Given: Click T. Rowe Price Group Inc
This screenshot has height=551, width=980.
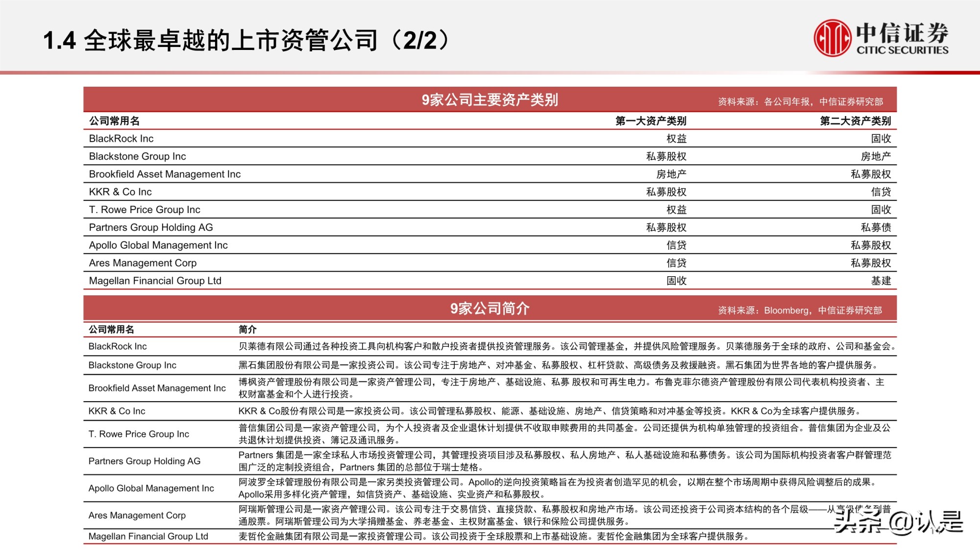Looking at the screenshot, I should coord(144,209).
